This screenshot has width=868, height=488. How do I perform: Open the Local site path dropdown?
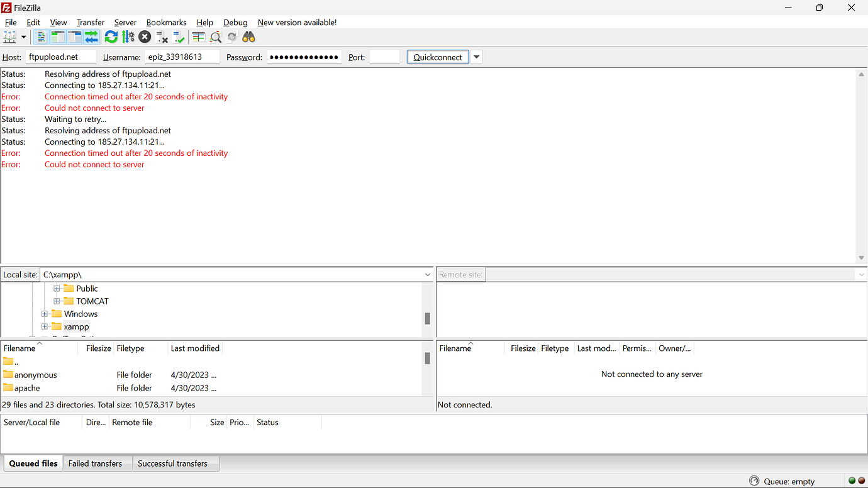(x=428, y=275)
